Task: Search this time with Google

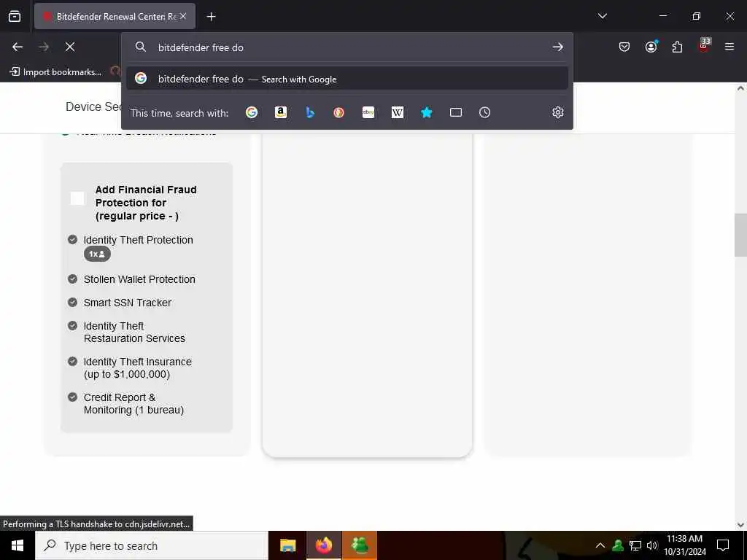Action: (x=252, y=112)
